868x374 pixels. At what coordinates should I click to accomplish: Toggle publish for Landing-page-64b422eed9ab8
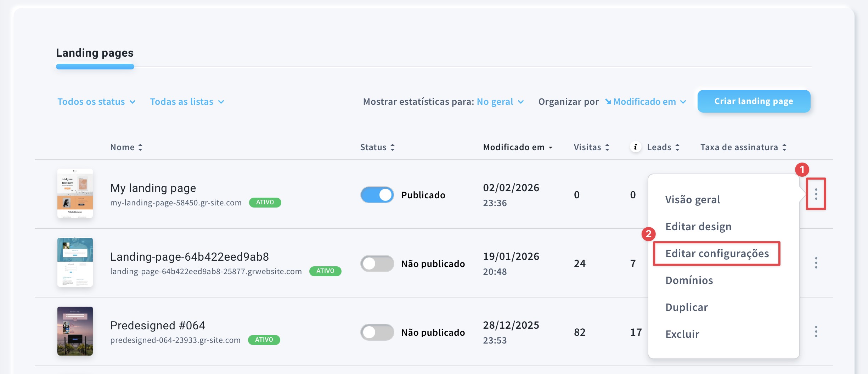(377, 263)
